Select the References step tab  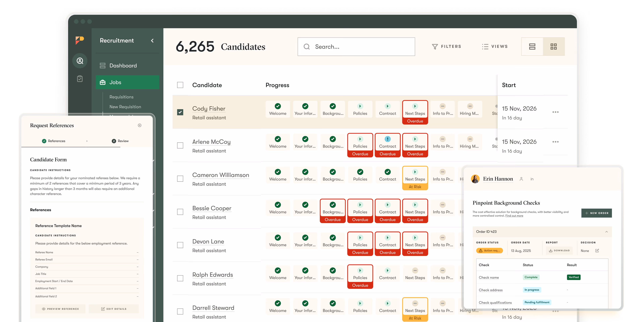(53, 141)
